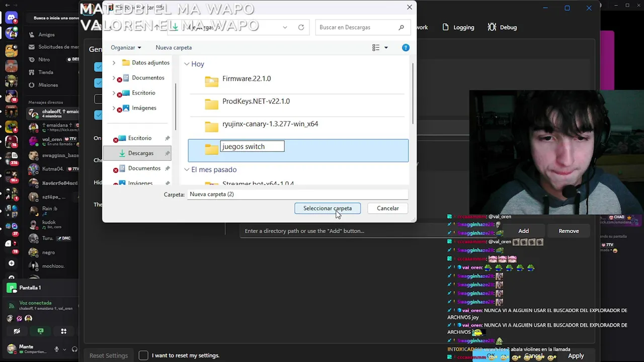Open microphone input options chevron
Screen dimensions: 644x362
pyautogui.click(x=64, y=349)
